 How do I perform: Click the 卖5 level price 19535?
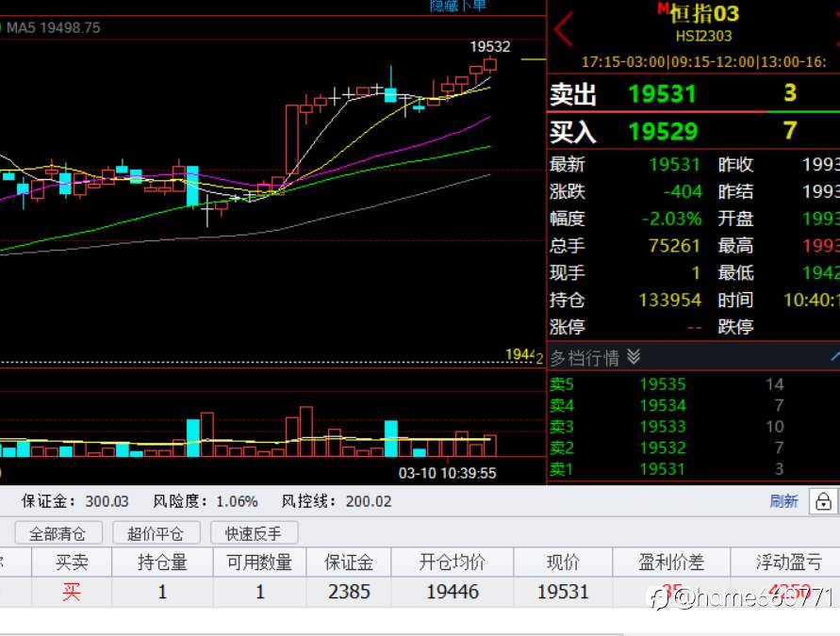(x=663, y=384)
